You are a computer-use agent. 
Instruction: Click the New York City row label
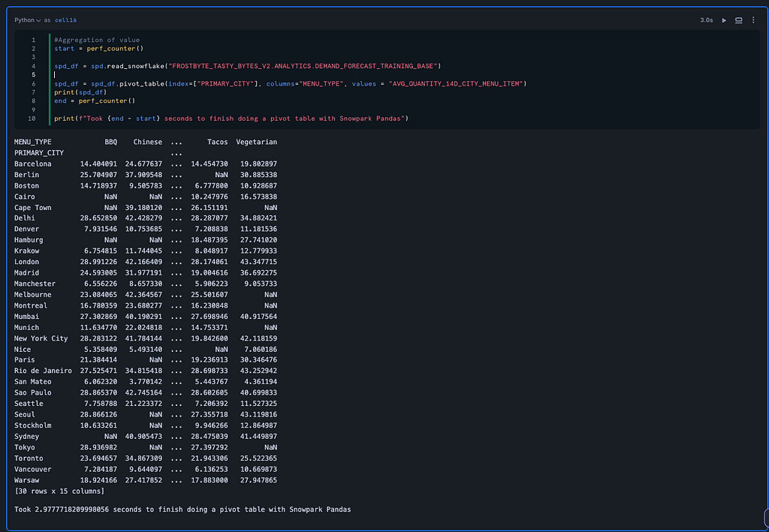pos(41,338)
